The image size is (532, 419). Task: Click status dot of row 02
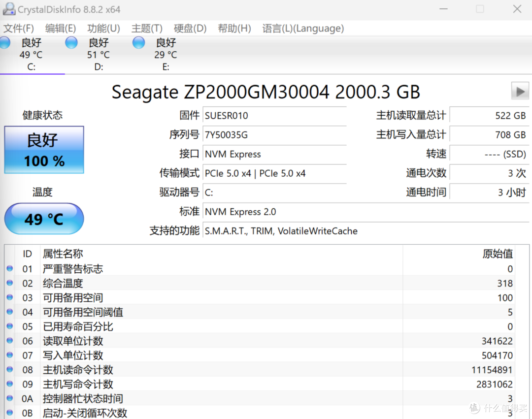pos(10,283)
